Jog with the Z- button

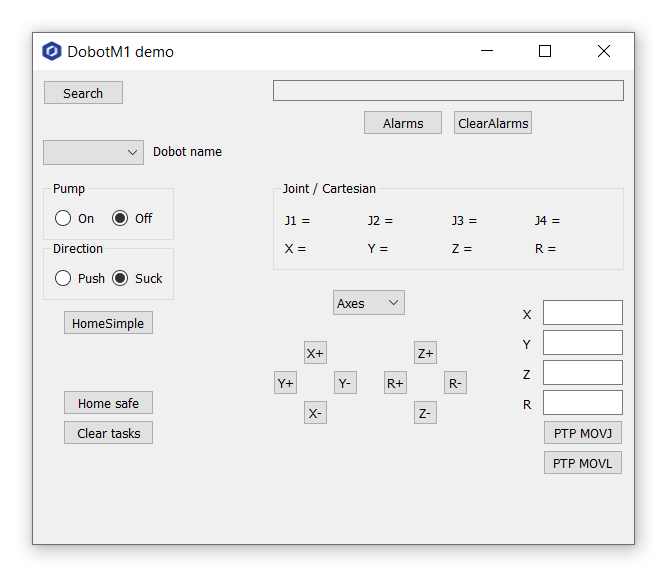pos(425,413)
